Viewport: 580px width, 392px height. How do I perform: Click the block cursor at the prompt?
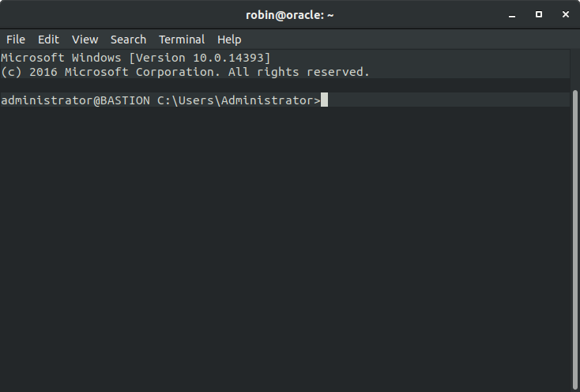pos(325,100)
